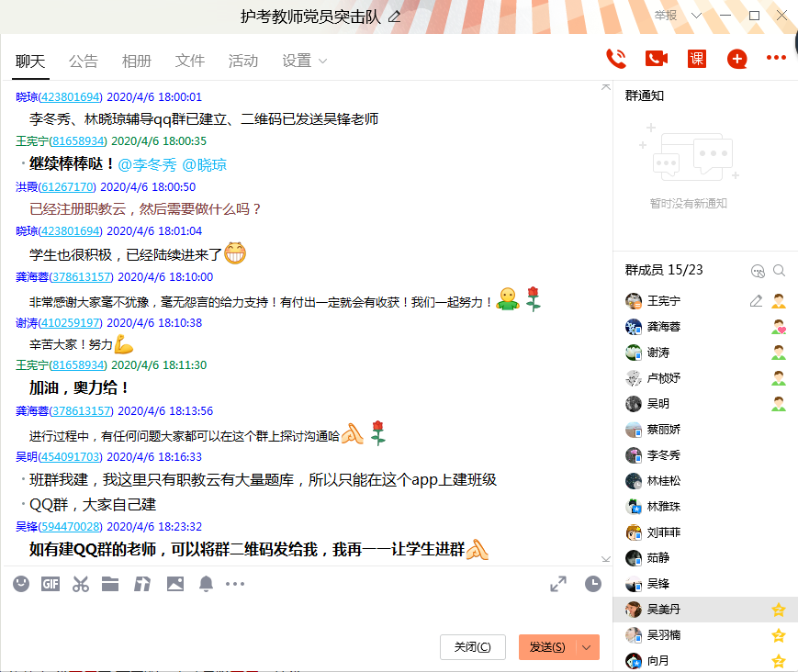798x672 pixels.
Task: Open the emoji picker in toolbar
Action: tap(21, 584)
